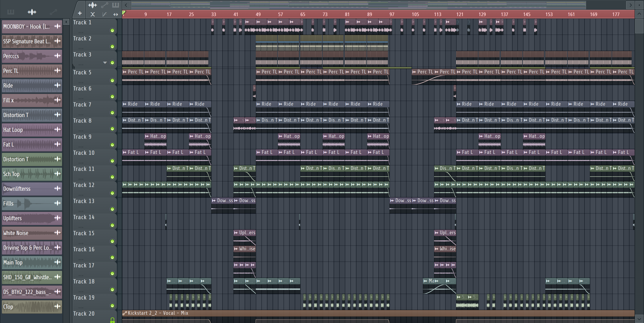The image size is (644, 323).
Task: Toggle Track 13 mute switch
Action: (x=112, y=209)
